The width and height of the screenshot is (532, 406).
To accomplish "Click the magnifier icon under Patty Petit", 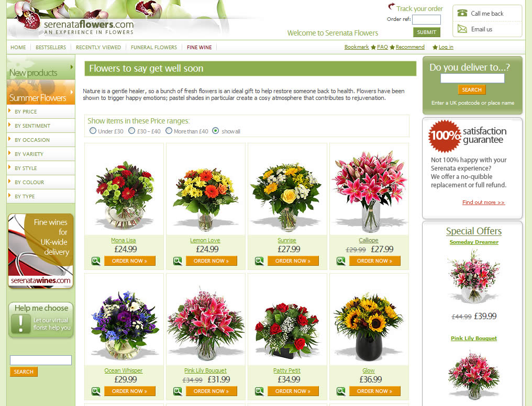I will coord(260,391).
